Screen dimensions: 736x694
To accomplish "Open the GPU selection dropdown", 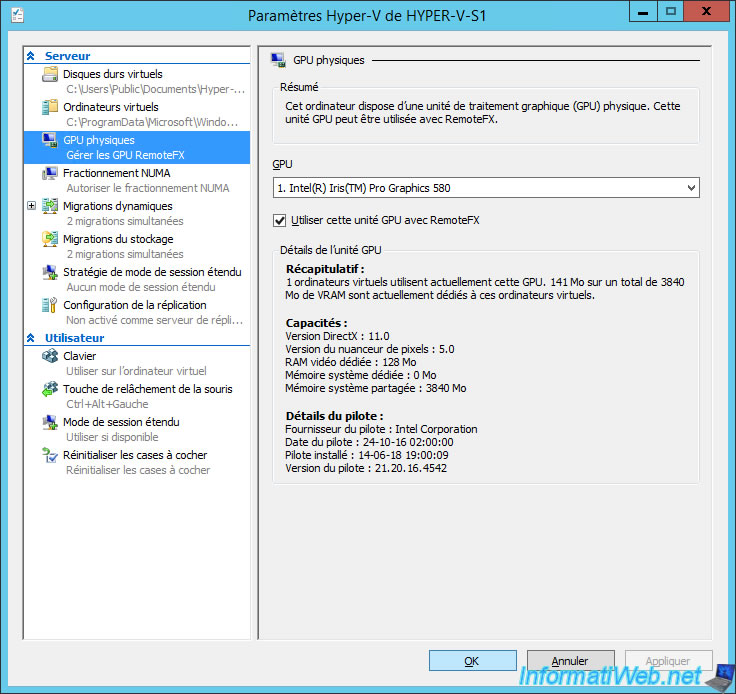I will (691, 188).
